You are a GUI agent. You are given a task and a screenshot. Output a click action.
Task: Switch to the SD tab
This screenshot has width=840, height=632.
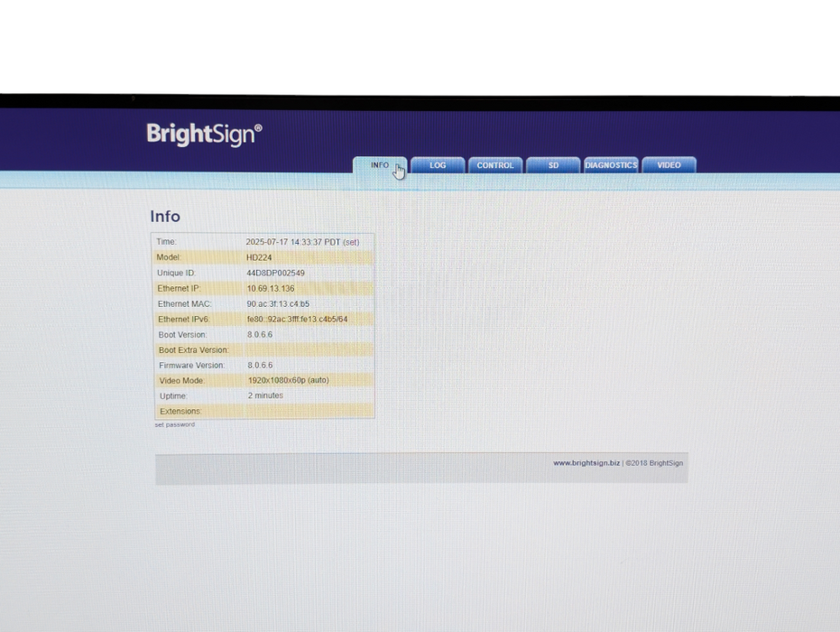click(553, 165)
